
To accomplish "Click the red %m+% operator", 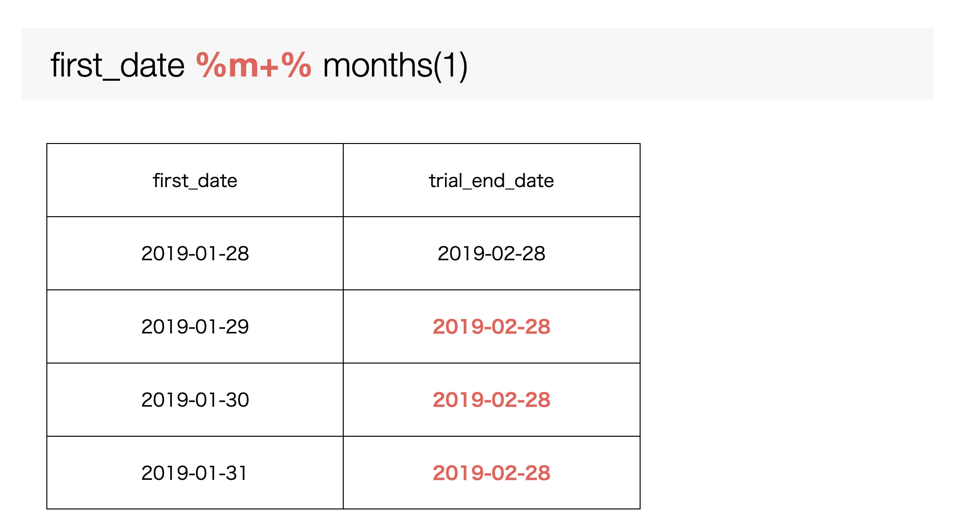I will click(x=254, y=66).
